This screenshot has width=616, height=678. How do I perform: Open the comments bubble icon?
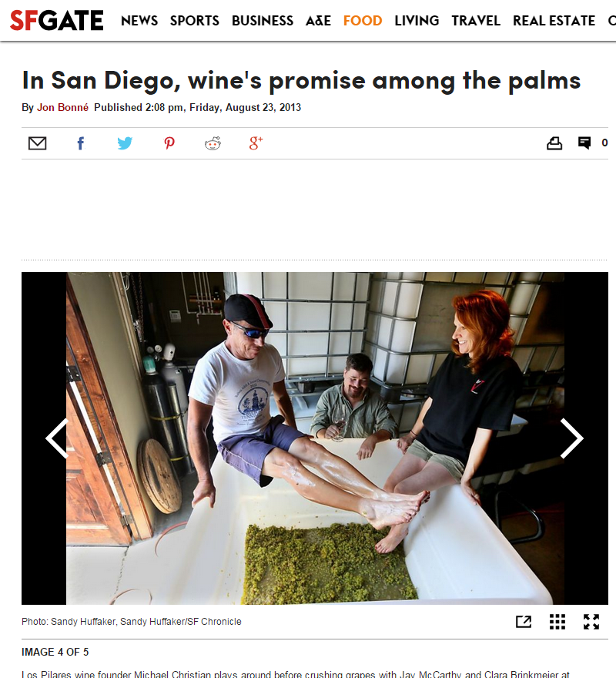pos(584,143)
